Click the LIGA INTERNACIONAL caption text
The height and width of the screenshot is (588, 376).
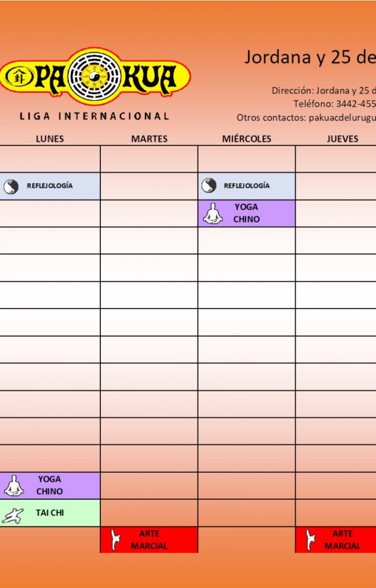(94, 116)
